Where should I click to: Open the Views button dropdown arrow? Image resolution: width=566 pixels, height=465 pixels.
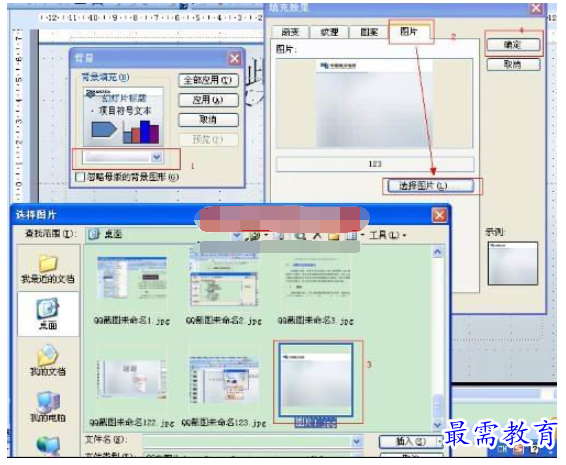(x=362, y=236)
